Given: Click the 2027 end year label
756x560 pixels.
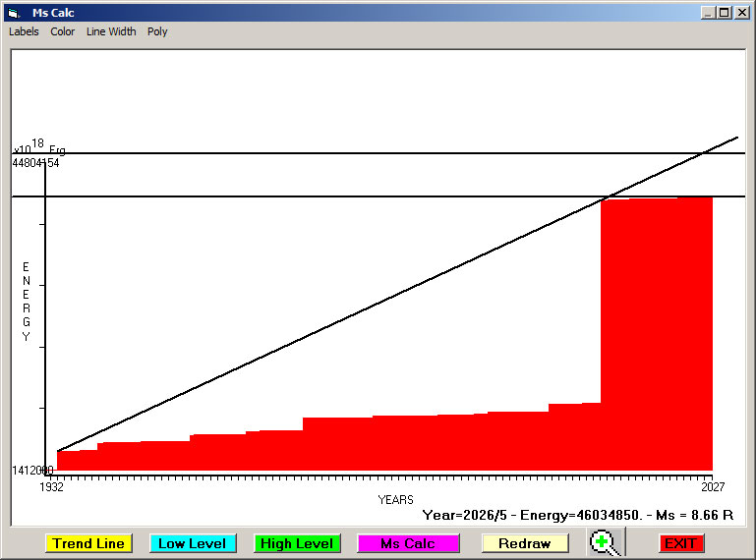Looking at the screenshot, I should (x=712, y=486).
